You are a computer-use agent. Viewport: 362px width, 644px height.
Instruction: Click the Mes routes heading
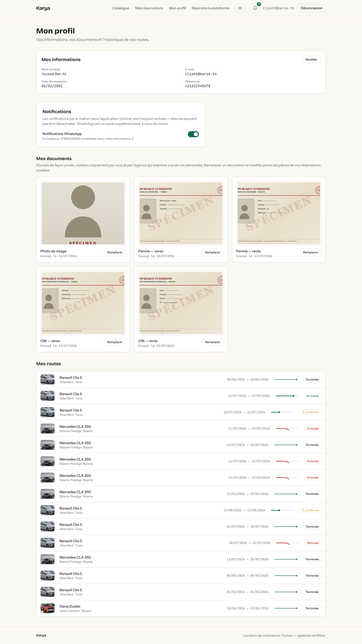(49, 364)
